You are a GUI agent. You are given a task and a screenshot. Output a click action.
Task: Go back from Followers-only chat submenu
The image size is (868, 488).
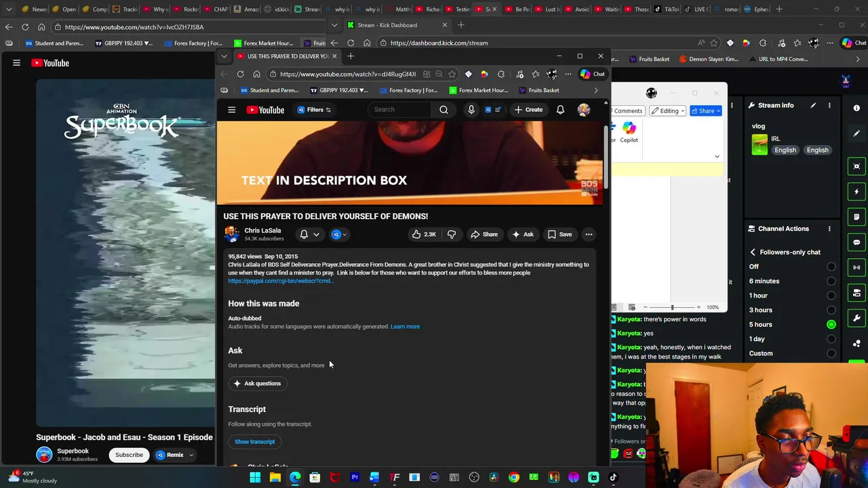[x=753, y=252]
